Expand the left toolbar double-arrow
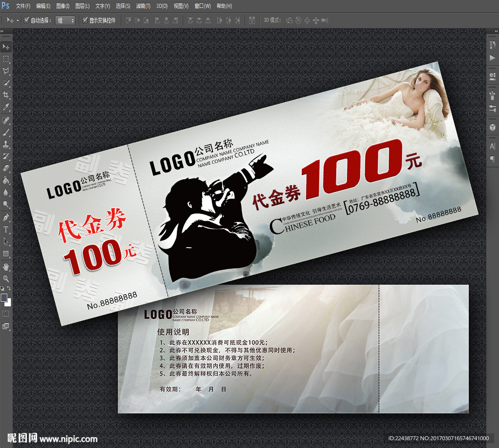Image resolution: width=499 pixels, height=448 pixels. tap(2, 31)
